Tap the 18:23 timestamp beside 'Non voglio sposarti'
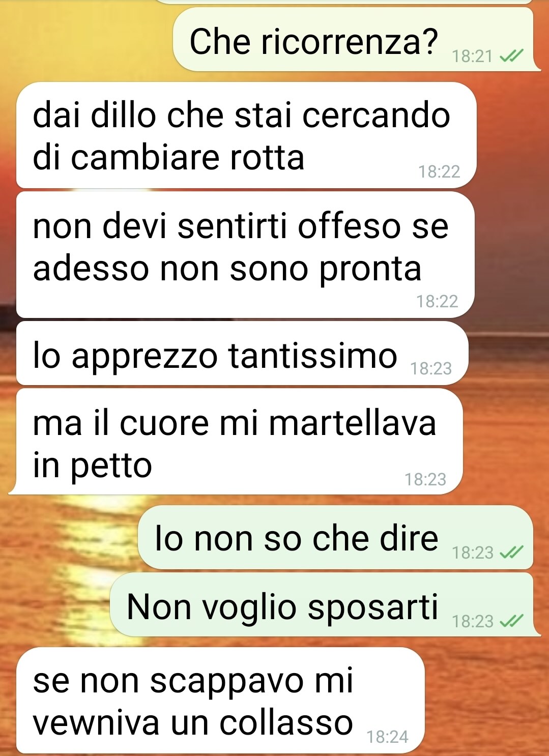The image size is (549, 756). point(473,621)
